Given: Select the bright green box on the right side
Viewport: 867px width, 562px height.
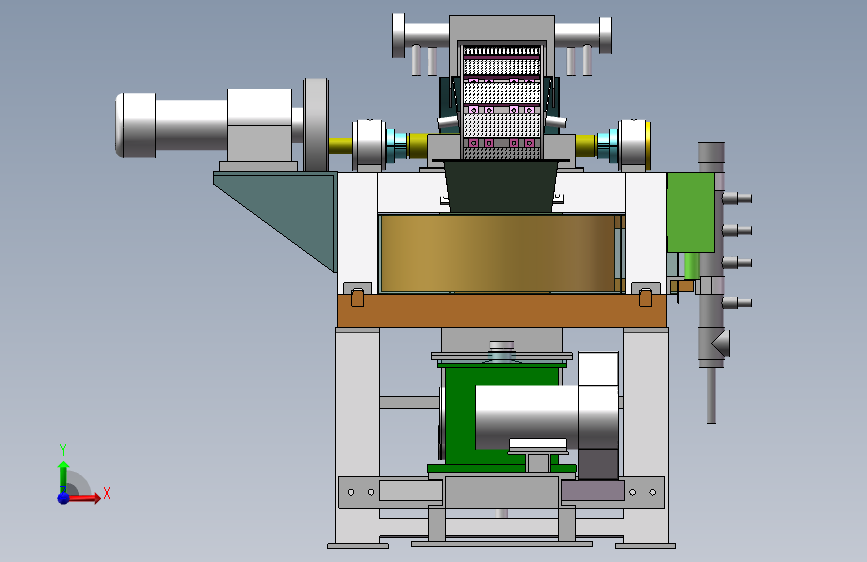Looking at the screenshot, I should coord(691,212).
